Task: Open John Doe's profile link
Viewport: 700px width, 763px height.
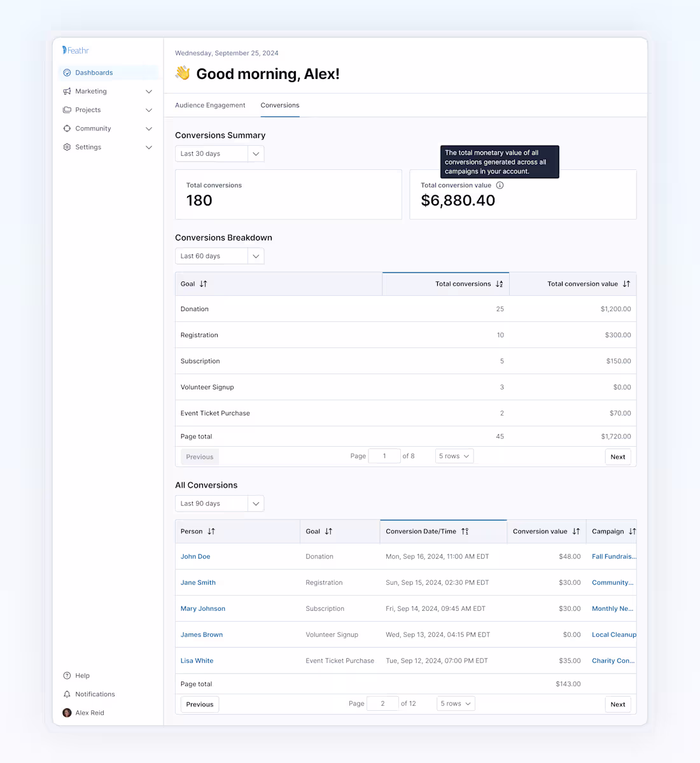Action: coord(195,556)
